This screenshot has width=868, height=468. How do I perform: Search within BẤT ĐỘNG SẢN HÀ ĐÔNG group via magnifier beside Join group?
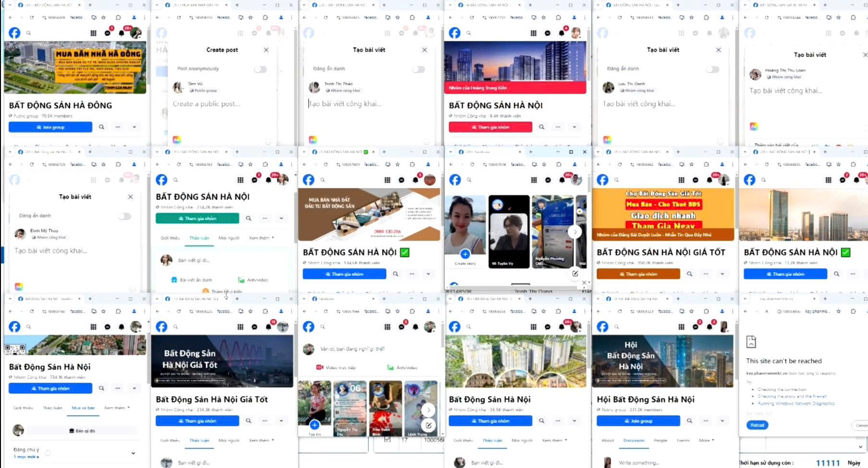click(101, 127)
